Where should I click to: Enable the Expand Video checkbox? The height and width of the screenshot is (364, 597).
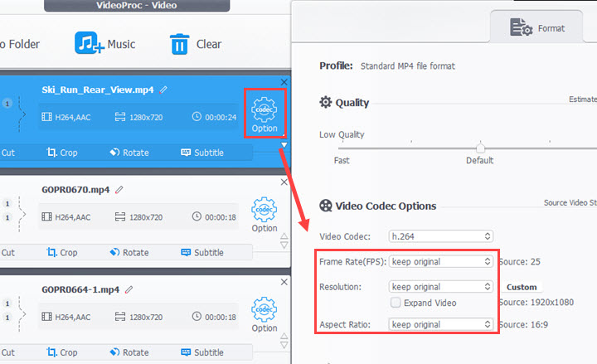[396, 303]
